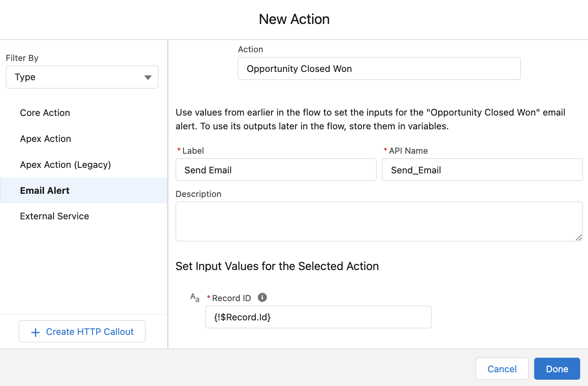Choose Apex Action from the type list

pyautogui.click(x=45, y=139)
